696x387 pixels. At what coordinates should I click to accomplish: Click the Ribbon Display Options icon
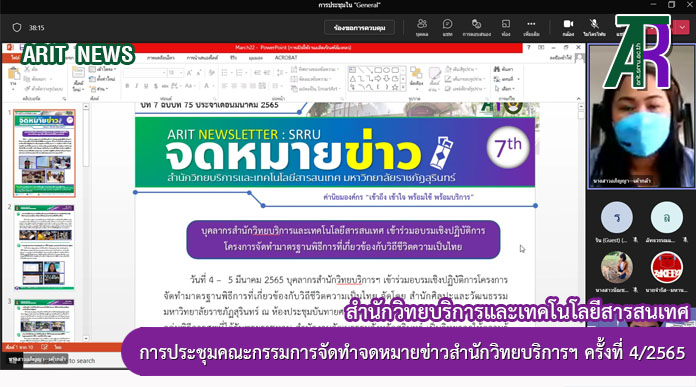coord(541,47)
